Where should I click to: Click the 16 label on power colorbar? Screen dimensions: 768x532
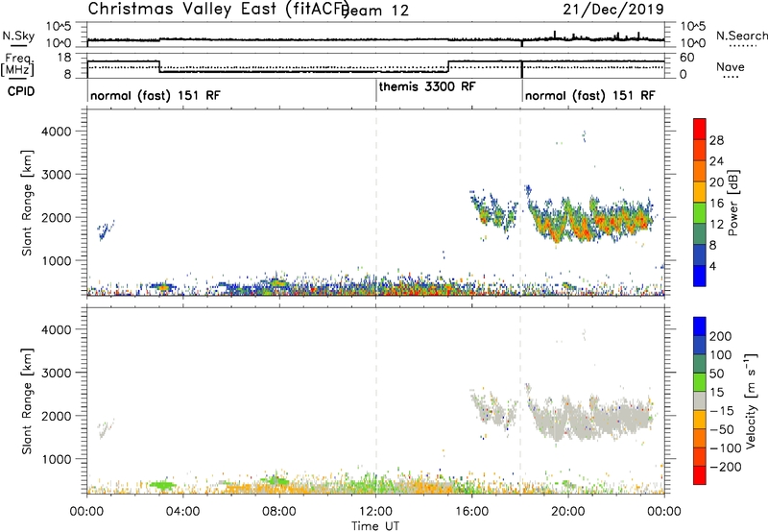716,204
